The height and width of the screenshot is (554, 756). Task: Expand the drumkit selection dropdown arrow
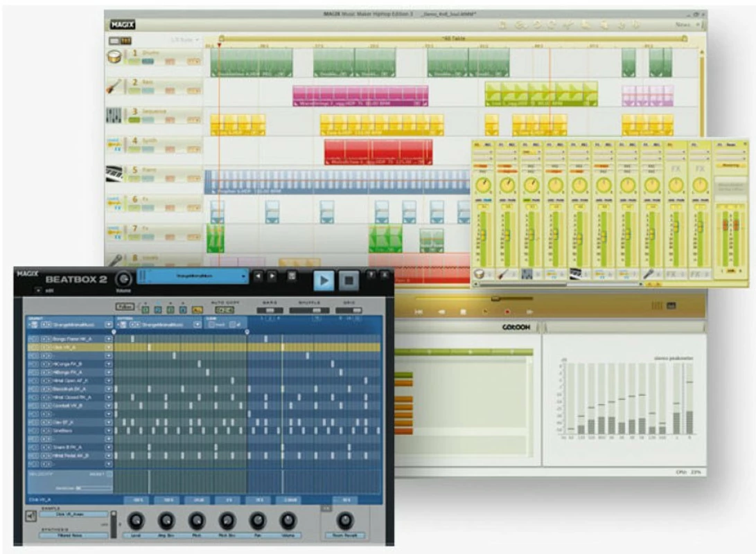[108, 325]
